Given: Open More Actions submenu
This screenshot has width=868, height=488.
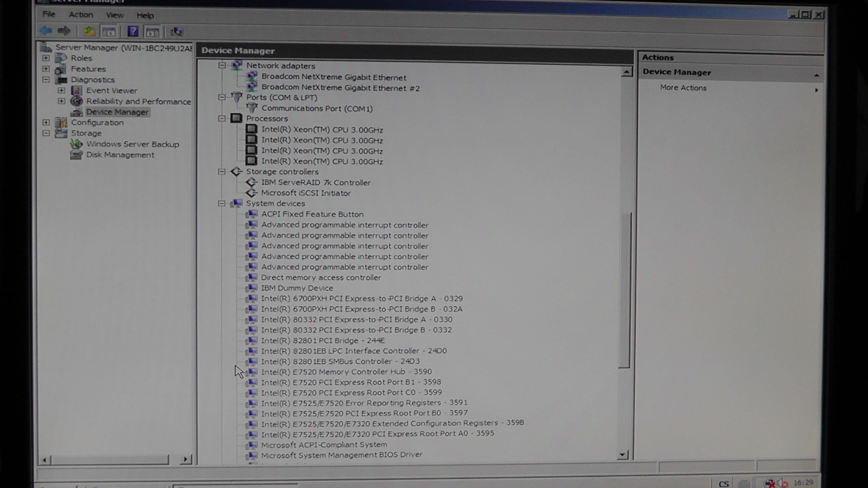Looking at the screenshot, I should [683, 87].
